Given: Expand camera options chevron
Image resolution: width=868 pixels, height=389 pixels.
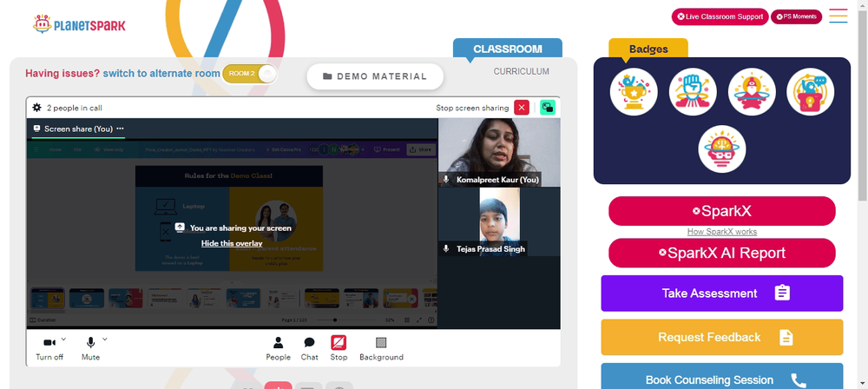Looking at the screenshot, I should (63, 339).
